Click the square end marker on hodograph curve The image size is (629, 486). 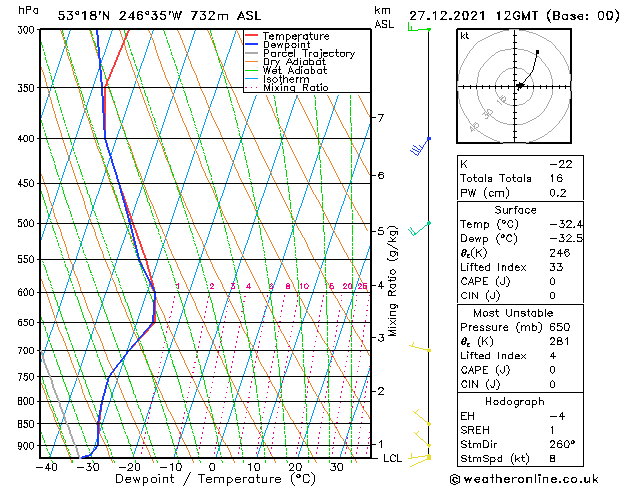pos(538,52)
